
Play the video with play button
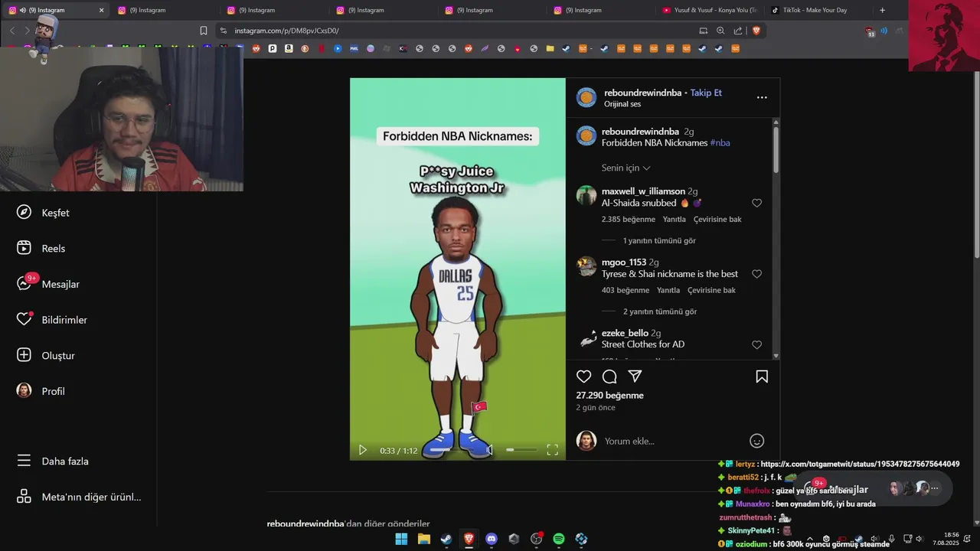(x=363, y=450)
